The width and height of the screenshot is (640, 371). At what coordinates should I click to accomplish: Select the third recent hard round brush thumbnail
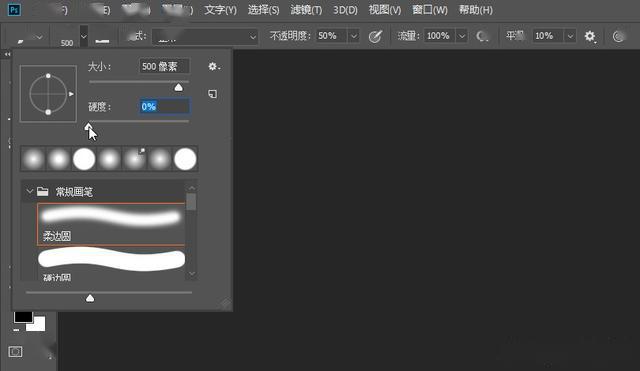pos(84,159)
